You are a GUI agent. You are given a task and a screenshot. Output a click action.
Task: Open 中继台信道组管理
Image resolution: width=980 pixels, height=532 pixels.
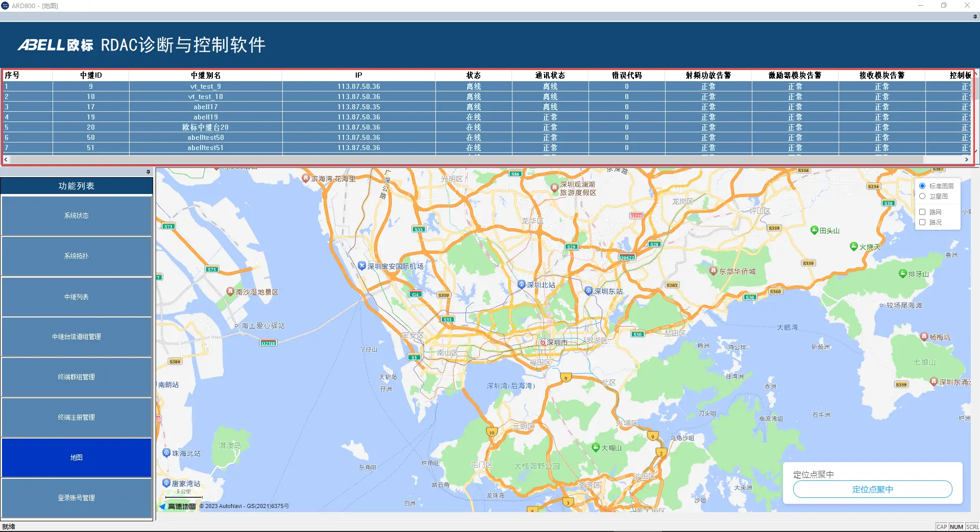point(77,336)
